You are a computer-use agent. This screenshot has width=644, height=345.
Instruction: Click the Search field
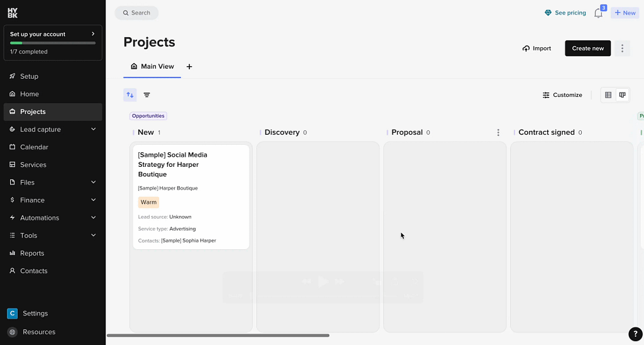(x=136, y=13)
